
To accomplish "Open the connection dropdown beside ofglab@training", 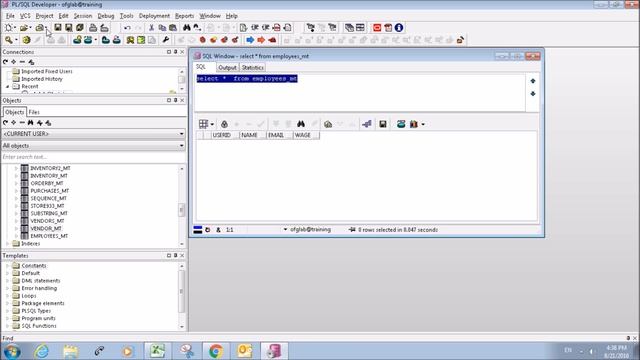I will (x=285, y=230).
